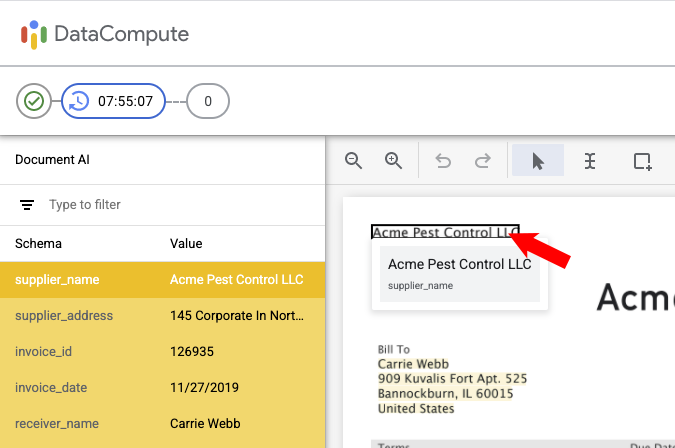Click the zoom in magnifier icon
The image size is (675, 448).
click(394, 161)
